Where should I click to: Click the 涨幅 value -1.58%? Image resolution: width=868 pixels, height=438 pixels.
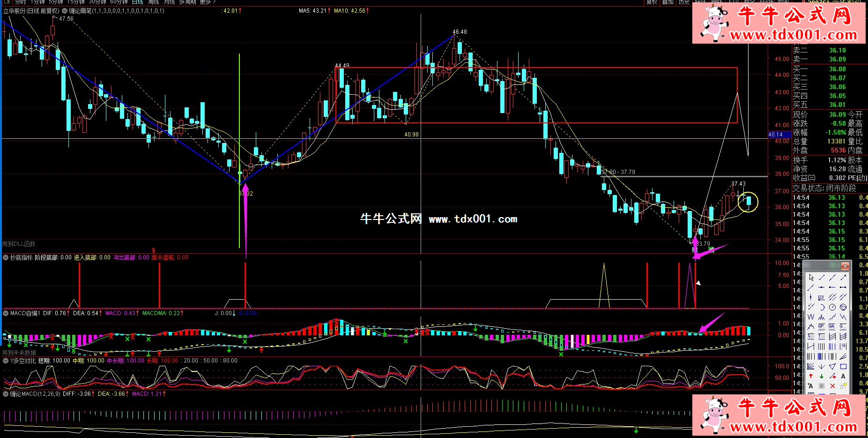836,132
